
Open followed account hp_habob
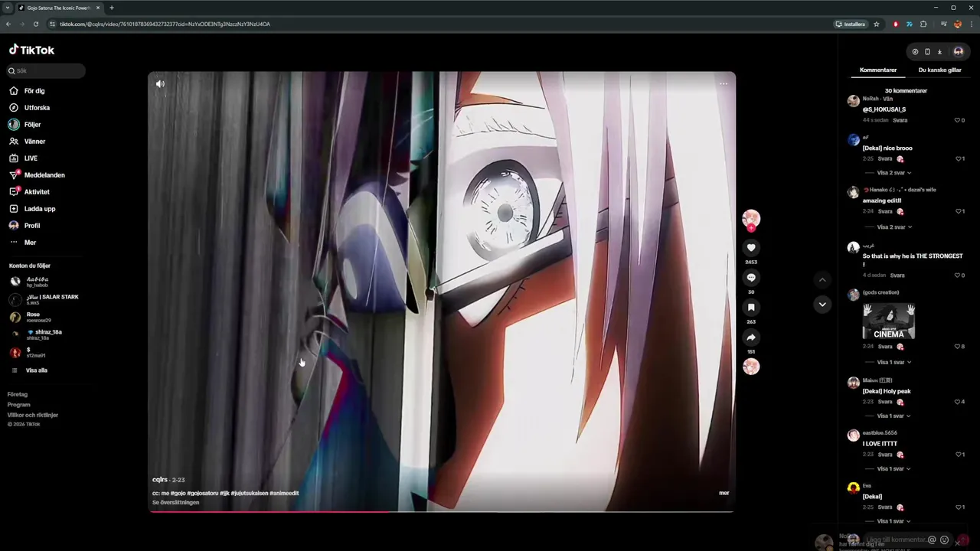click(x=29, y=282)
